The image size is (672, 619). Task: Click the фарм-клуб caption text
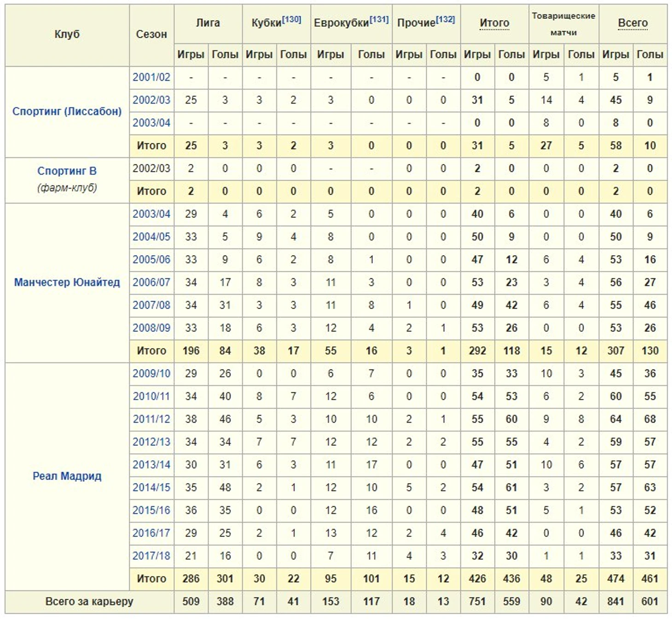pos(67,188)
